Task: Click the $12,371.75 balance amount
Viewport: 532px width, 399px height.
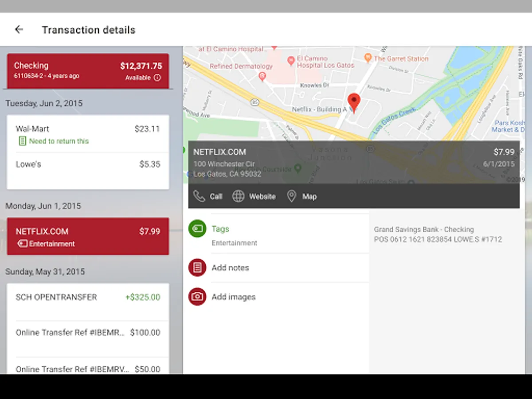Action: coord(141,66)
